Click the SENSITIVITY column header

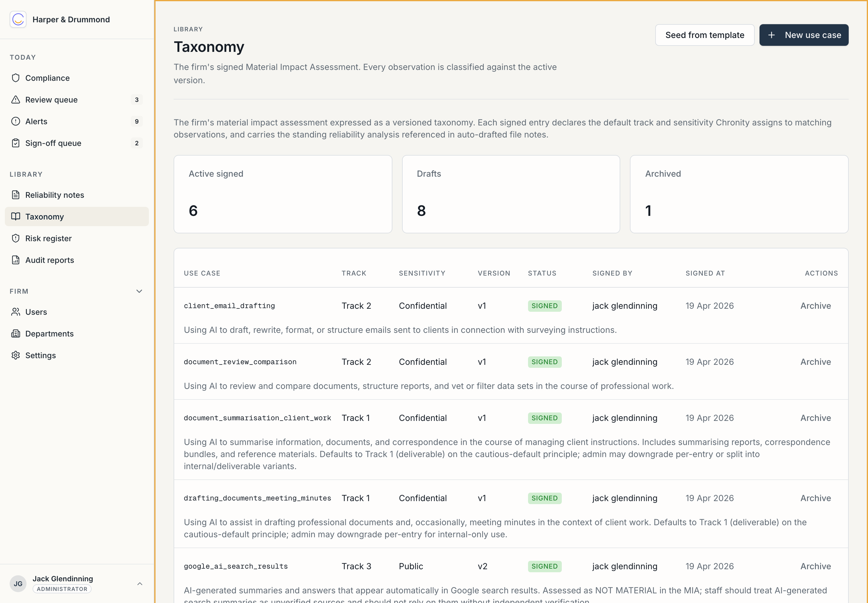click(422, 273)
